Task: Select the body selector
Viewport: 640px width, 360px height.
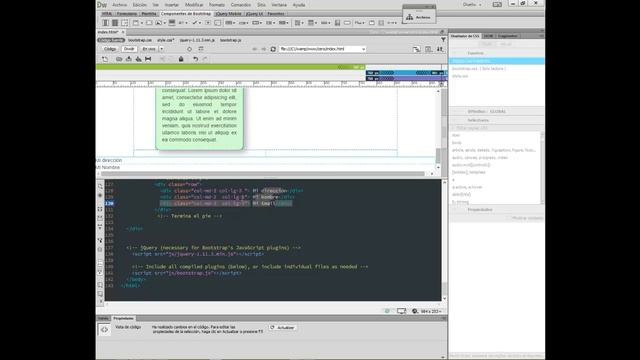Action: pyautogui.click(x=457, y=143)
